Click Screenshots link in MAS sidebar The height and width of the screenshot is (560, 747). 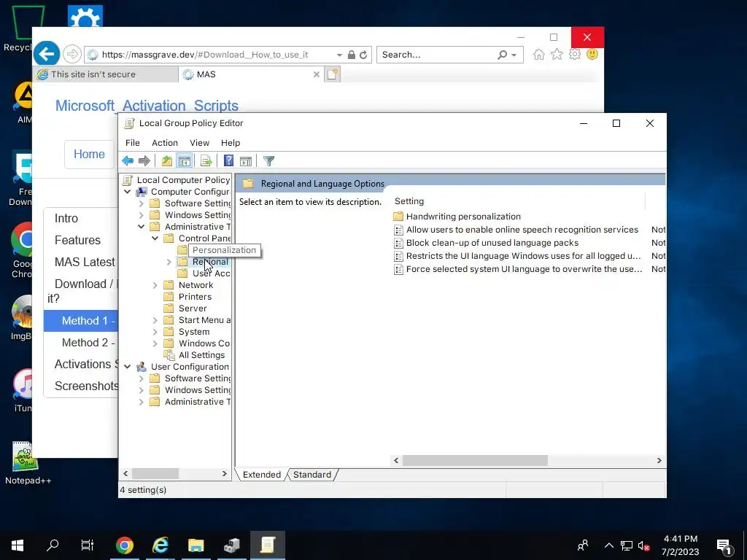(x=86, y=386)
